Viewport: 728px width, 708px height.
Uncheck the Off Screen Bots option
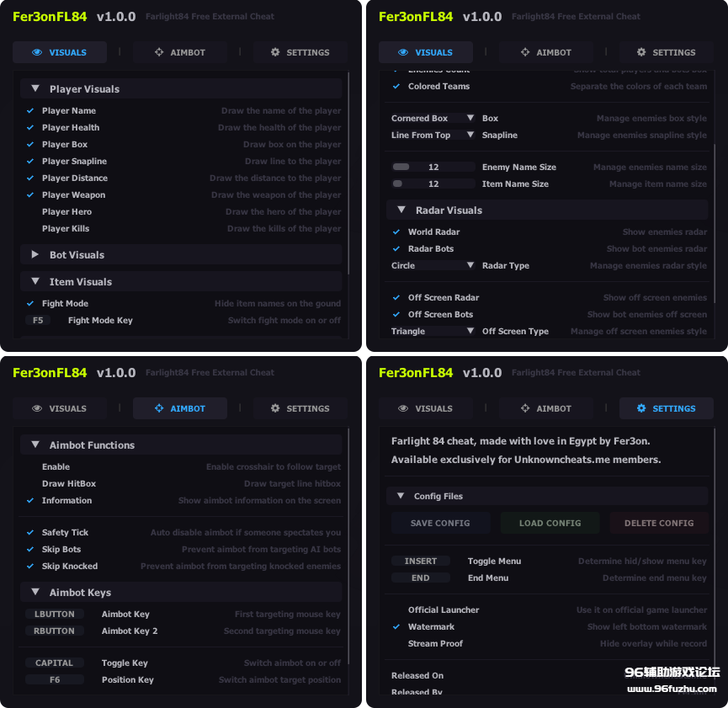point(396,315)
